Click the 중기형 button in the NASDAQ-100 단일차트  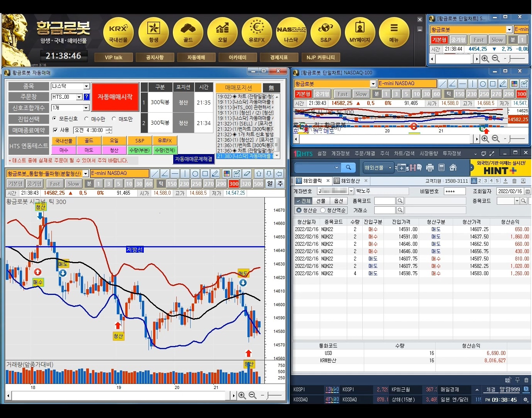click(x=322, y=94)
